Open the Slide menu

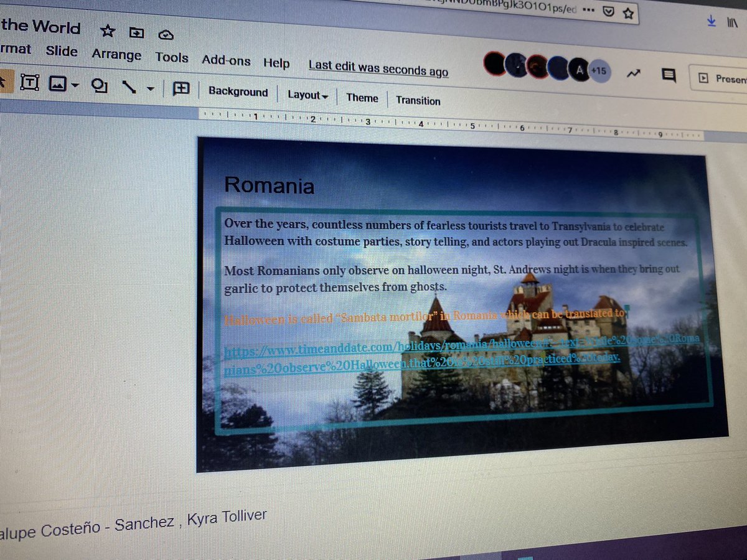pos(62,51)
